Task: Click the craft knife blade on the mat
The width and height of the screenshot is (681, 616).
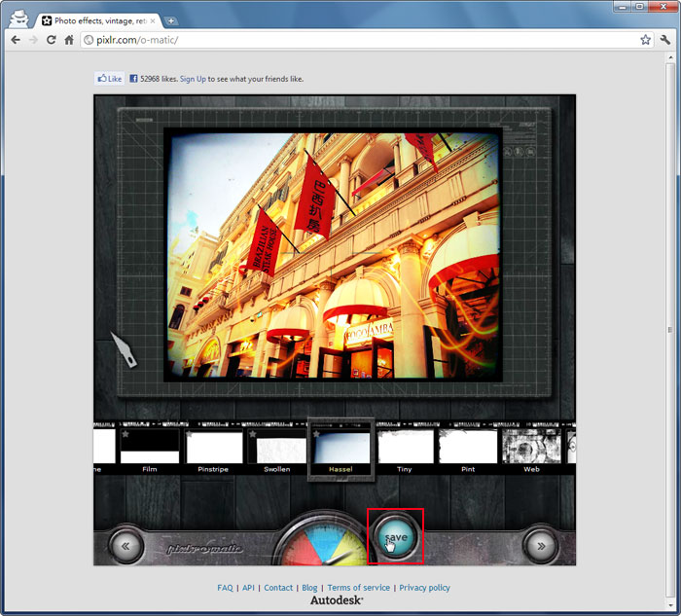Action: 124,349
